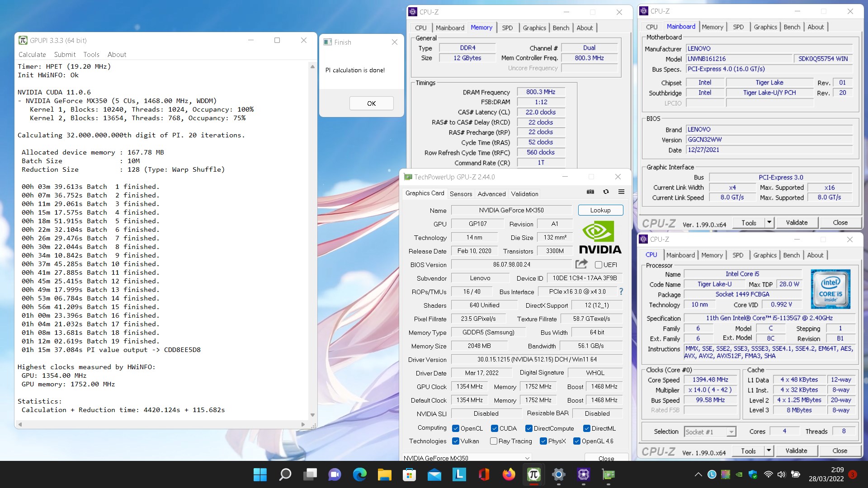Click the NVIDIA logo in GPU-Z
The width and height of the screenshot is (868, 488).
pyautogui.click(x=600, y=237)
